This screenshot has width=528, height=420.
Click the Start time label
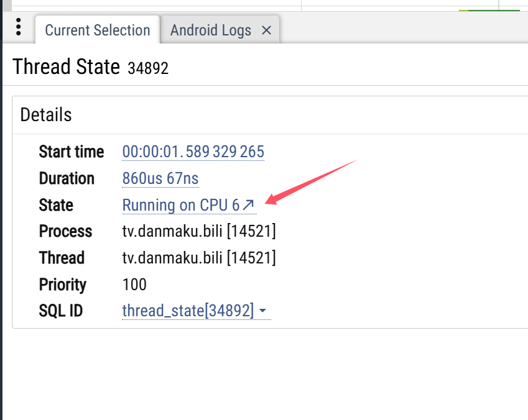(x=72, y=152)
